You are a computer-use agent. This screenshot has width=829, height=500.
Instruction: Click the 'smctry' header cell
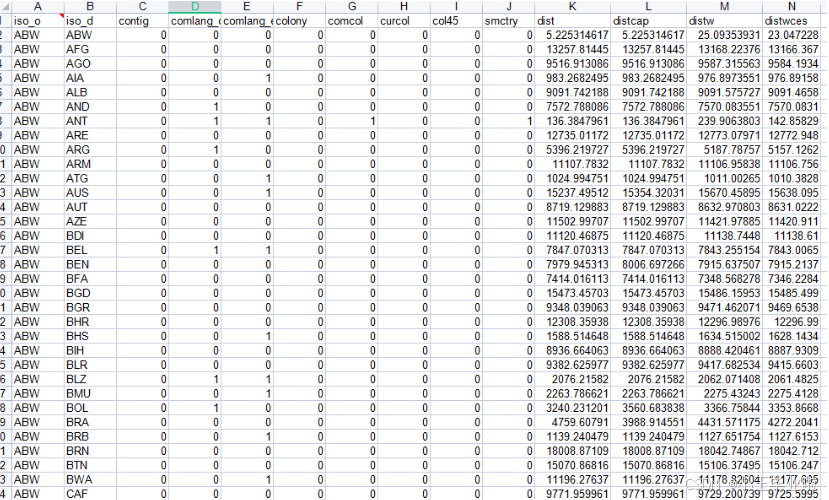[509, 21]
